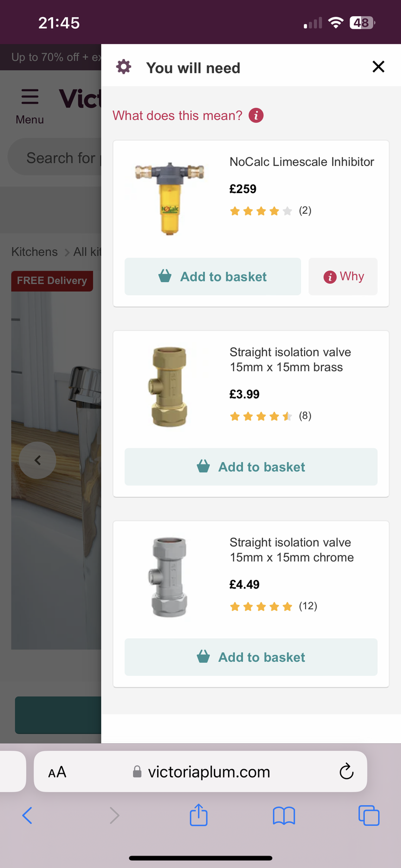Tap the Straight isolation valve chrome title
Screen dimensions: 401x868
click(292, 550)
